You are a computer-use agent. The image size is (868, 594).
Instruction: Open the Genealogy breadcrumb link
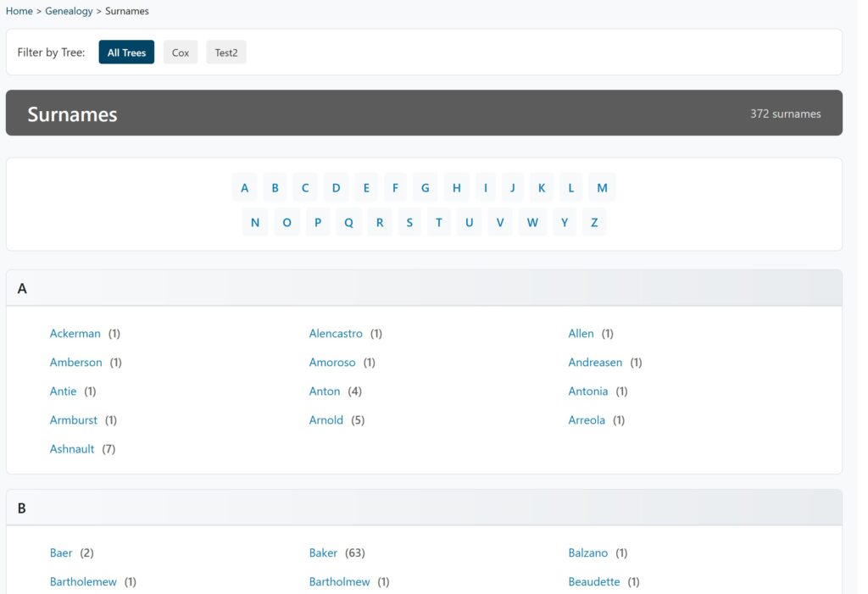tap(70, 11)
